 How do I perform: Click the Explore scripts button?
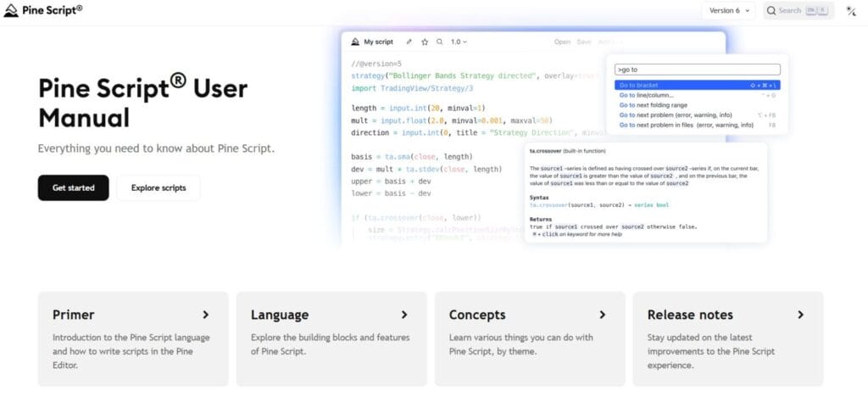(x=159, y=187)
